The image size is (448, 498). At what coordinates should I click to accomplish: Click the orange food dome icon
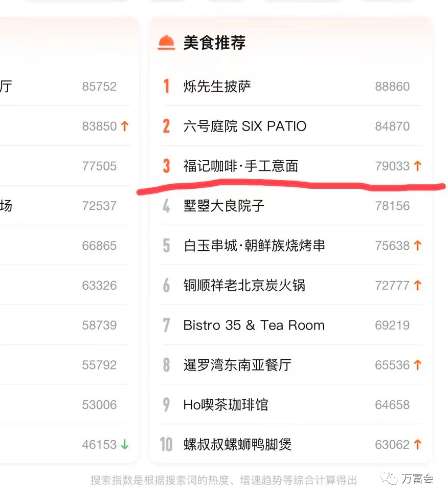click(x=166, y=42)
